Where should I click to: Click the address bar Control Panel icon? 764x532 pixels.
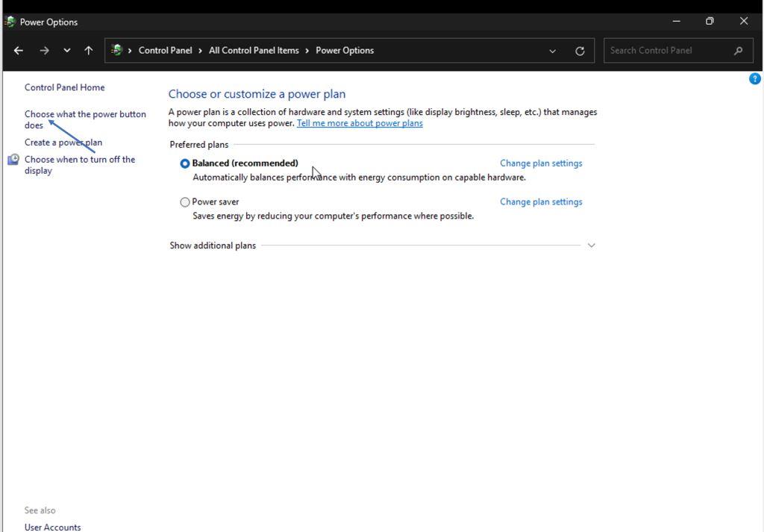point(116,50)
